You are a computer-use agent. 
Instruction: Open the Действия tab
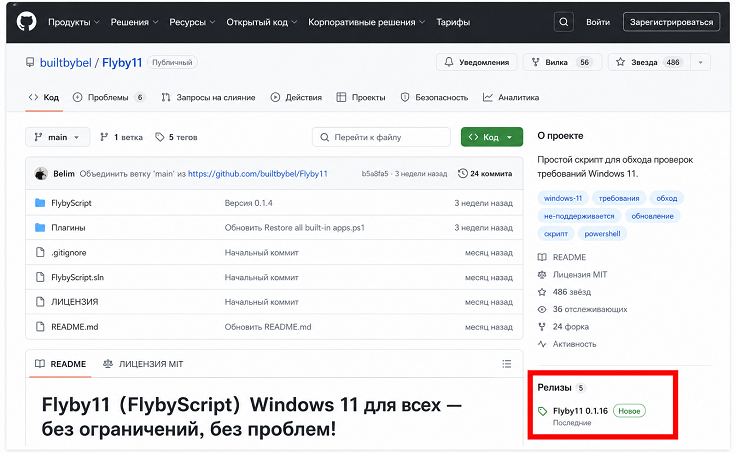click(x=296, y=98)
